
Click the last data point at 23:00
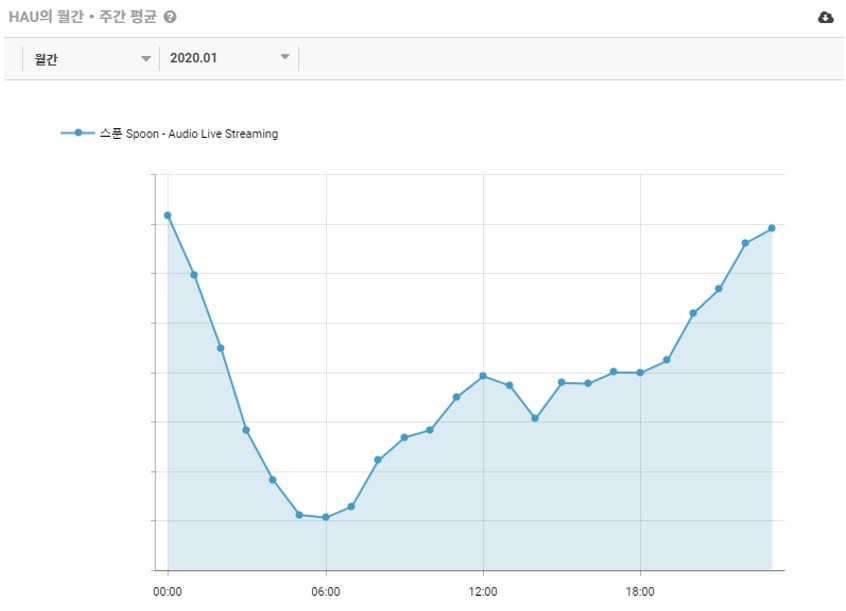(772, 228)
